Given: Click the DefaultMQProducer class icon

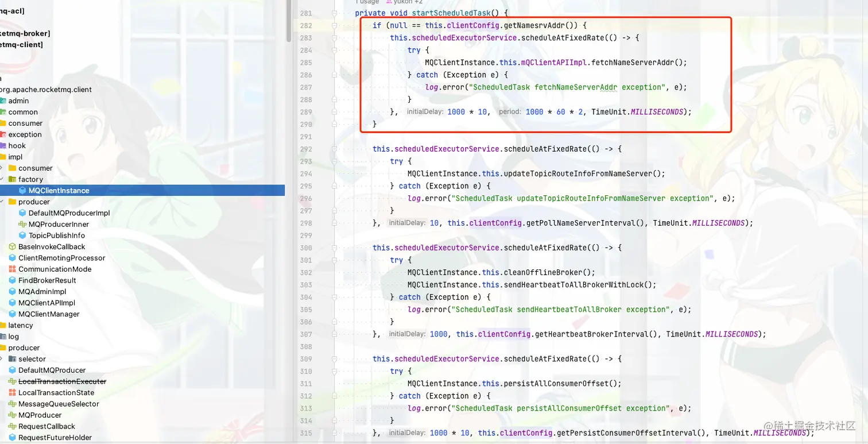Looking at the screenshot, I should click(x=13, y=370).
